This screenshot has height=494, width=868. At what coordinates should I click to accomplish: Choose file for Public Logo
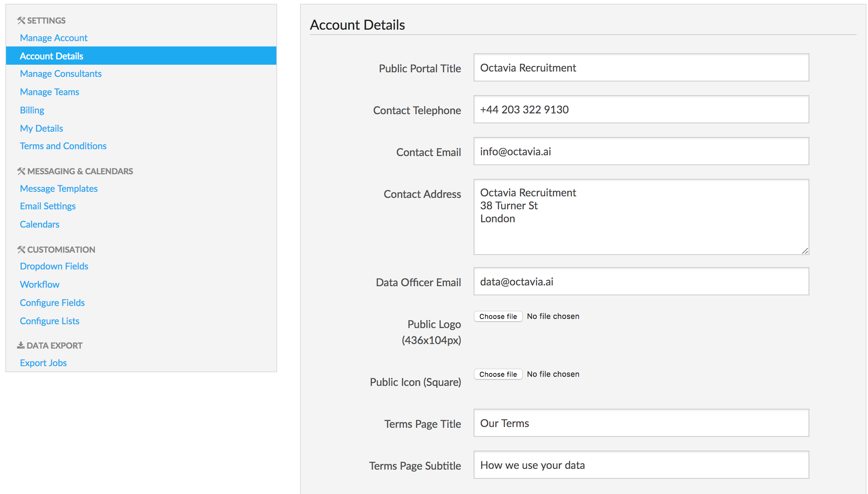(x=498, y=316)
